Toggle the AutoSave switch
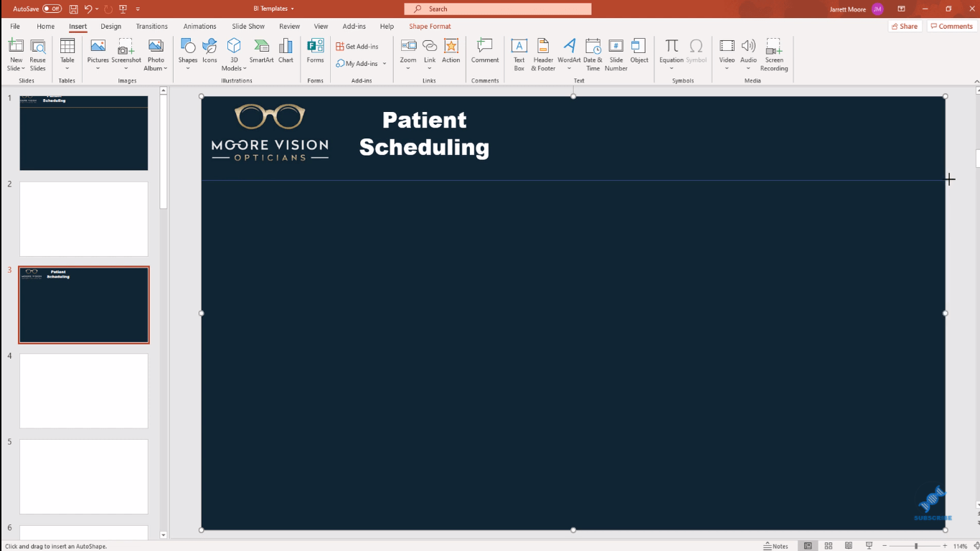The height and width of the screenshot is (551, 980). tap(52, 9)
